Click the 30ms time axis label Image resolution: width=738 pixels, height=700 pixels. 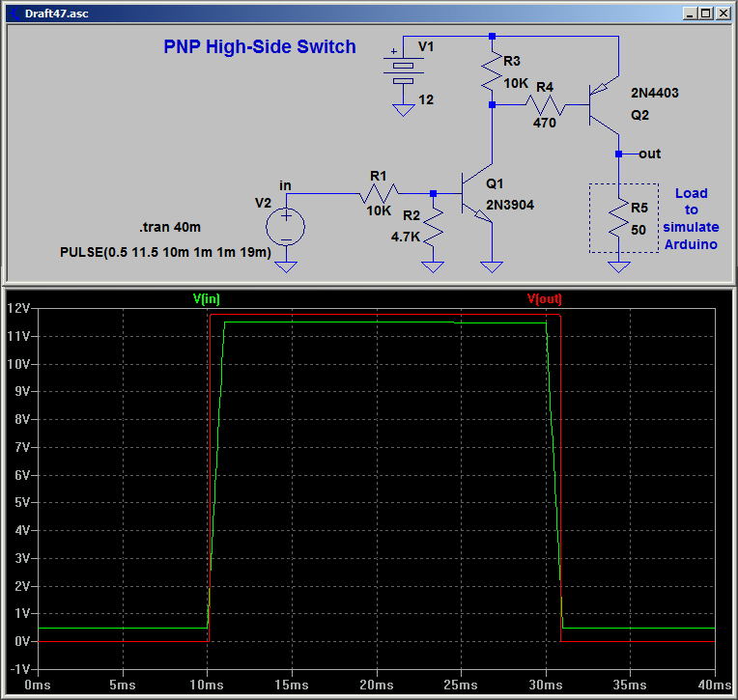click(546, 685)
